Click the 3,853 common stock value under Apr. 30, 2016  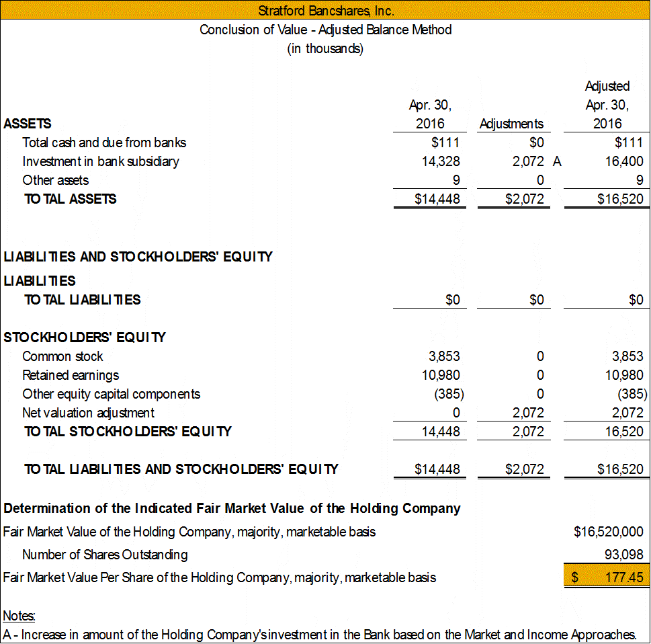[444, 356]
